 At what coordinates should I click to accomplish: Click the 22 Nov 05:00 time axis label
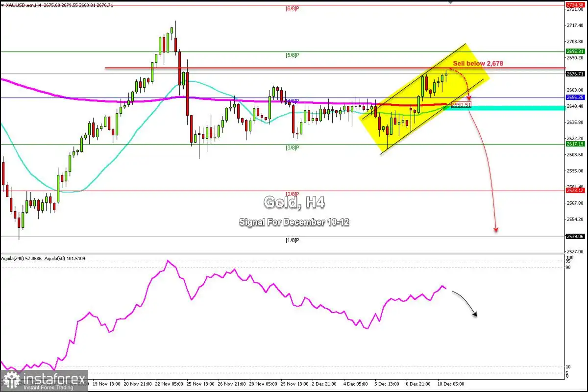pyautogui.click(x=170, y=384)
